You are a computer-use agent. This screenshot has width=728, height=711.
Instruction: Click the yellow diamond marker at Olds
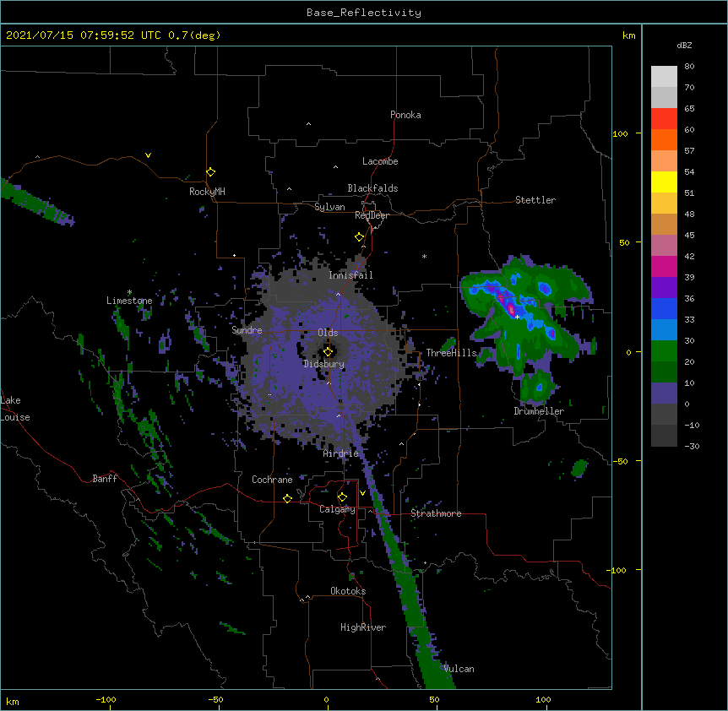pos(328,351)
